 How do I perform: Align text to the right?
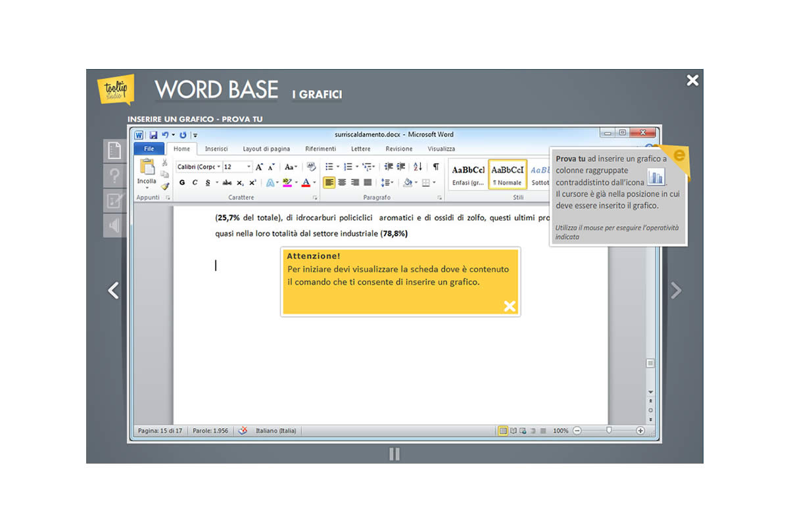click(x=355, y=183)
